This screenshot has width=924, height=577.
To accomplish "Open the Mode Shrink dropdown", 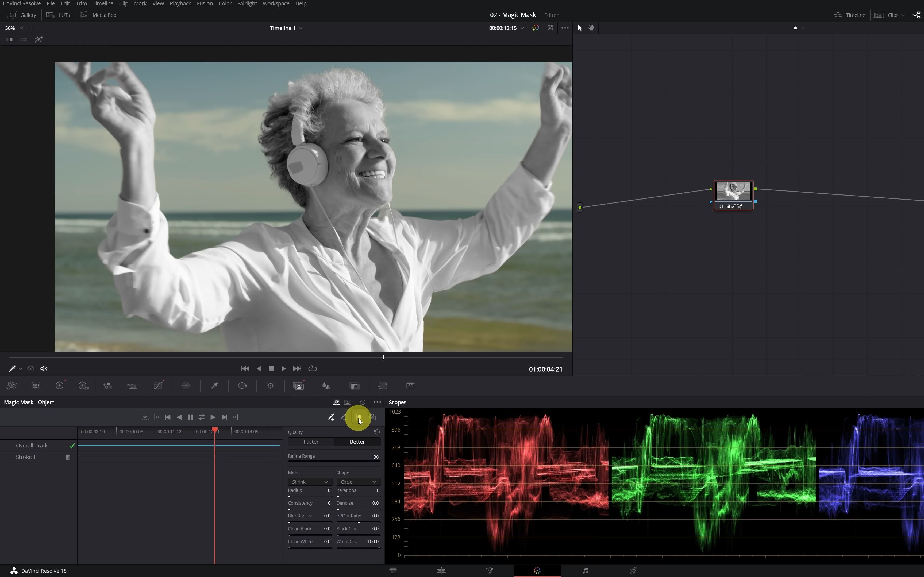I will coord(309,482).
